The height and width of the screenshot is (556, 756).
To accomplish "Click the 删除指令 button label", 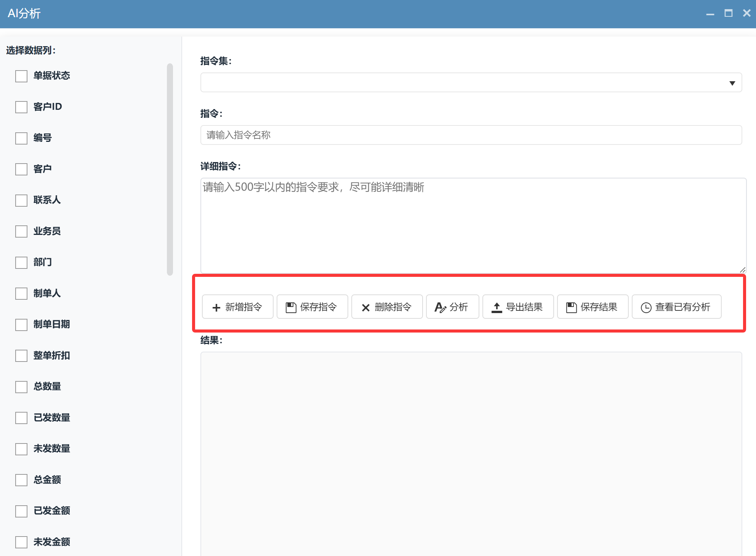I will (x=393, y=307).
